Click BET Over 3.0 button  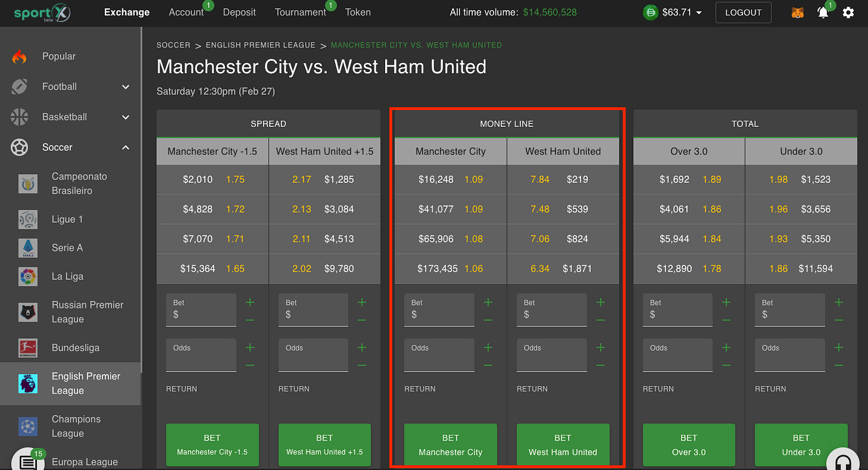(x=689, y=444)
